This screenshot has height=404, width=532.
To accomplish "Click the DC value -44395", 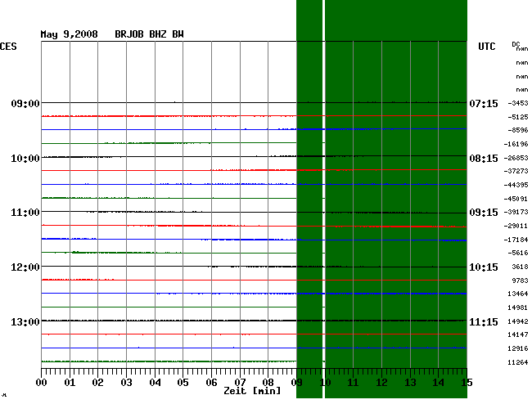I will point(516,185).
